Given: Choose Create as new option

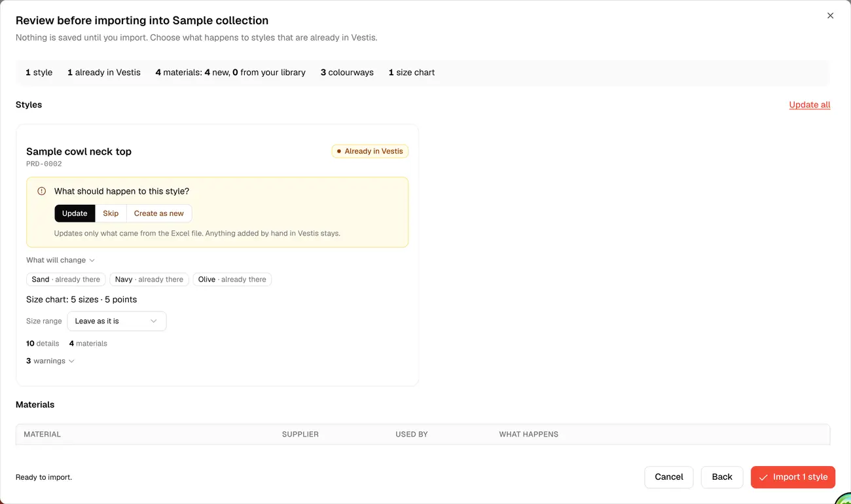Looking at the screenshot, I should click(x=159, y=213).
